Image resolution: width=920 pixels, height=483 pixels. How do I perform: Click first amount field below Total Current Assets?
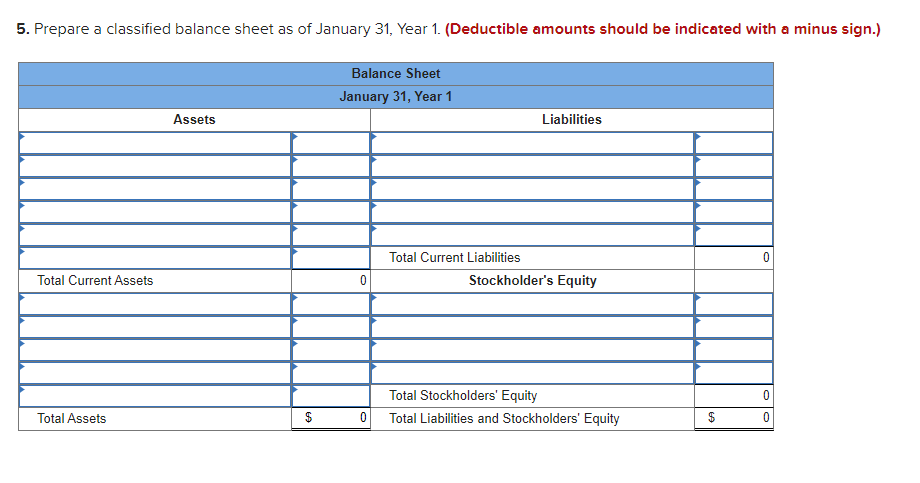coord(331,304)
